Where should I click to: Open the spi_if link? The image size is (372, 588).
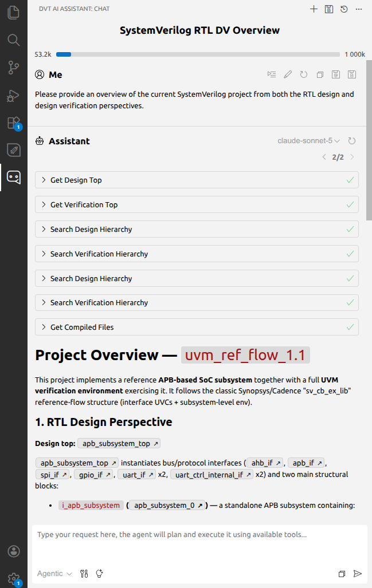[53, 475]
